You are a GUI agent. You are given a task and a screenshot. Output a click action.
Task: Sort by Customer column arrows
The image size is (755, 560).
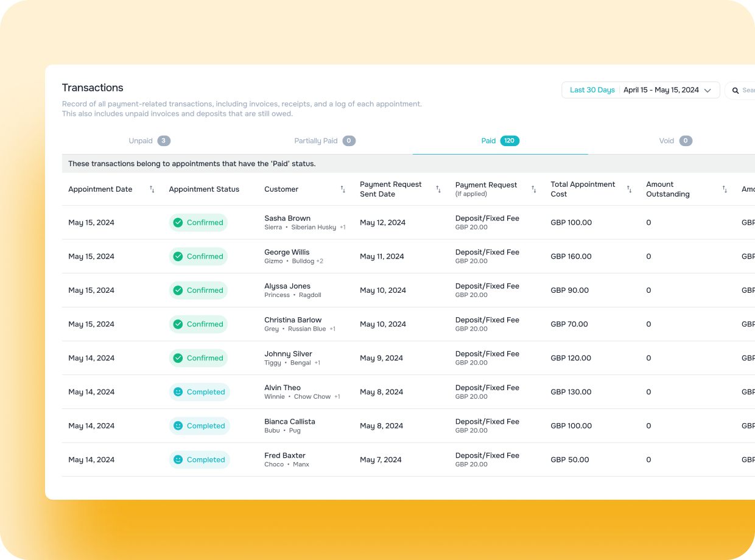tap(343, 189)
